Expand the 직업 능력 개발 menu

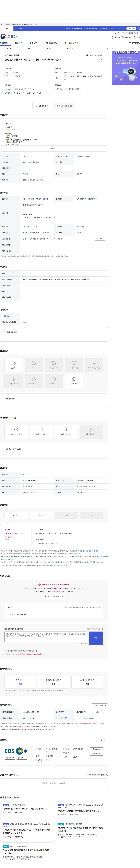coord(52,43)
